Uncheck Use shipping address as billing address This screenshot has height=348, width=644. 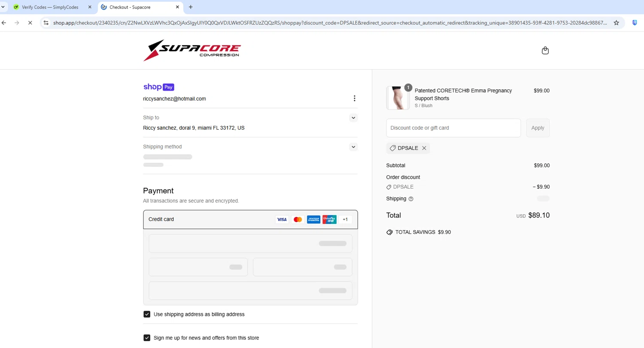[147, 314]
